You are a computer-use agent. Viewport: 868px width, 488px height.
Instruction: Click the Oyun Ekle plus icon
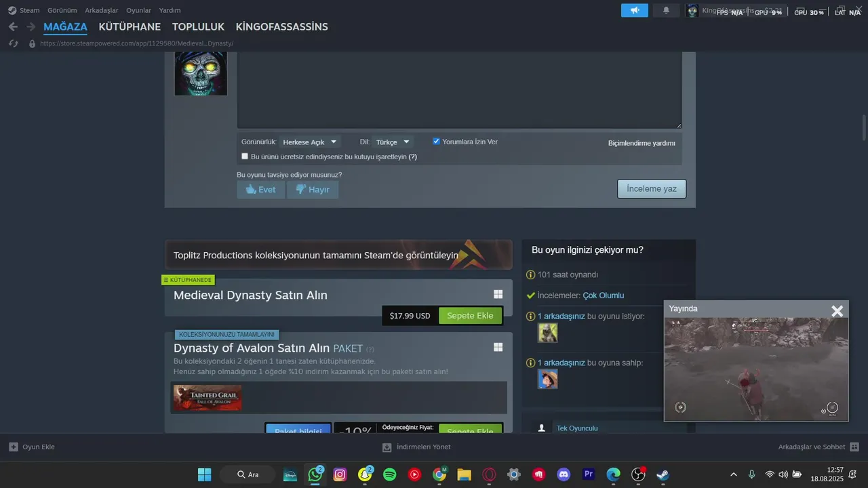tap(14, 447)
